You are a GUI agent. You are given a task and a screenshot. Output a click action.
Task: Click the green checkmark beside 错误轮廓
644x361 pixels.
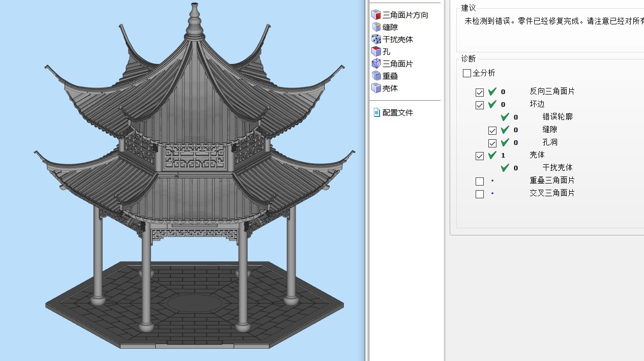point(505,117)
